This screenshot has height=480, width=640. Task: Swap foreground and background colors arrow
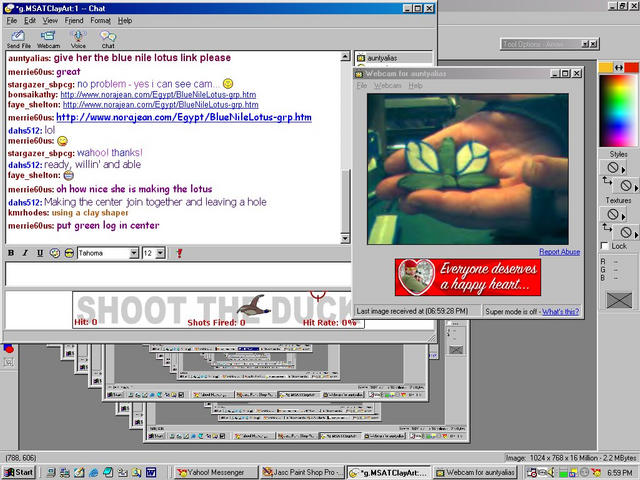pos(619,68)
